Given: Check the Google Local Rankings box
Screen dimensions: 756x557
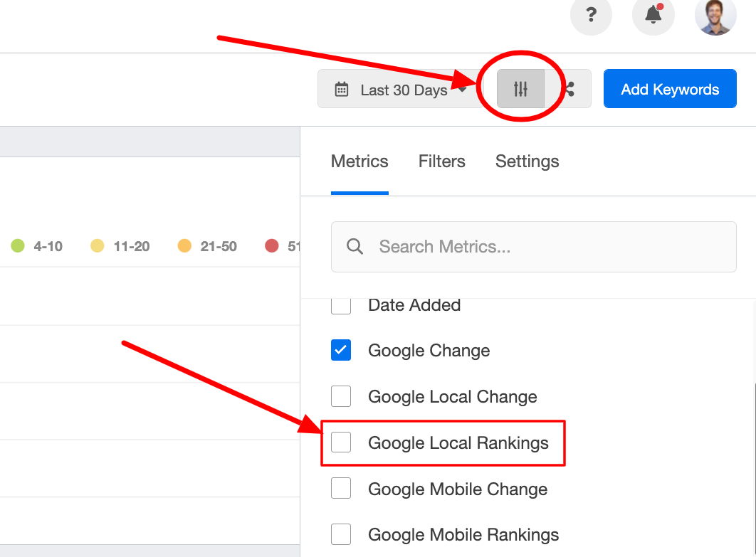Looking at the screenshot, I should coord(341,442).
